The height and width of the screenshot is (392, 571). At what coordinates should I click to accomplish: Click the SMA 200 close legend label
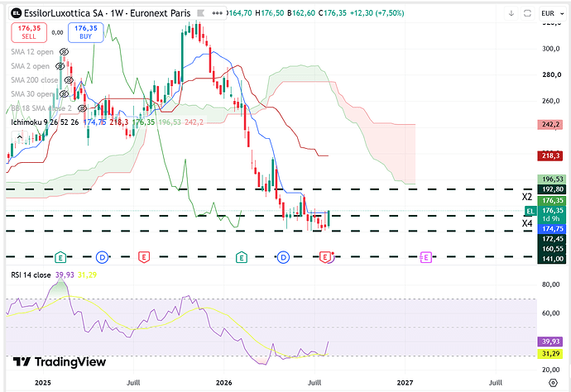click(x=34, y=79)
